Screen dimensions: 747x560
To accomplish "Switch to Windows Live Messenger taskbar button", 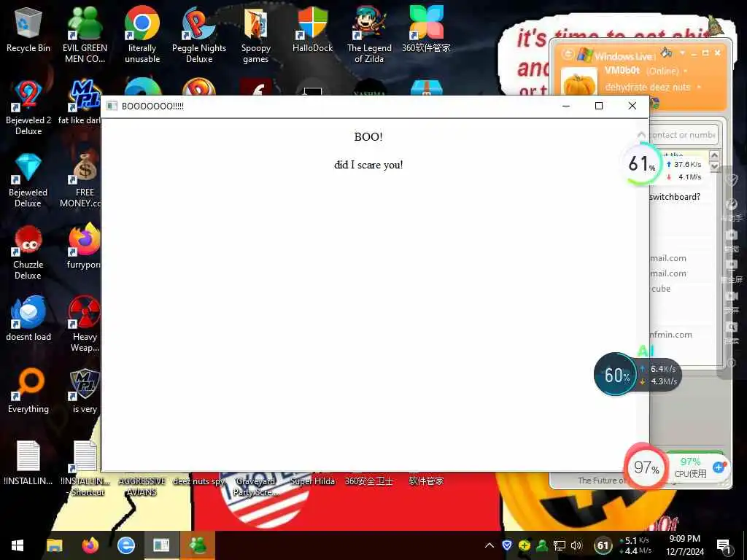I will point(197,545).
